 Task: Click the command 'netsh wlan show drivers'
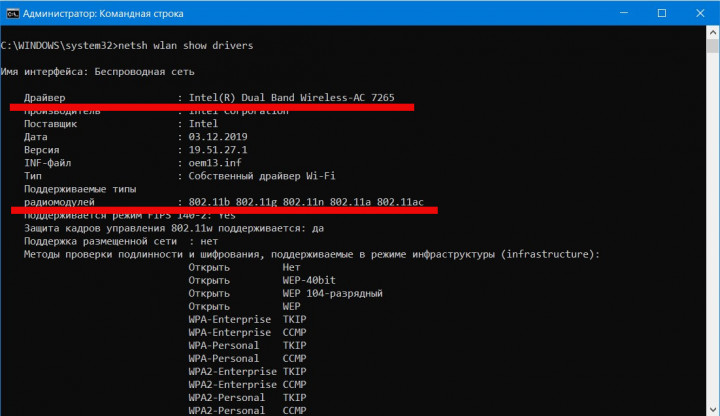tap(186, 45)
